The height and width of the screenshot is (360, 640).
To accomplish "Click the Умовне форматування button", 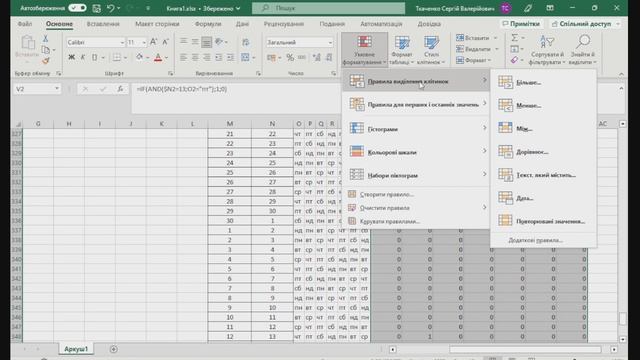I will point(364,50).
